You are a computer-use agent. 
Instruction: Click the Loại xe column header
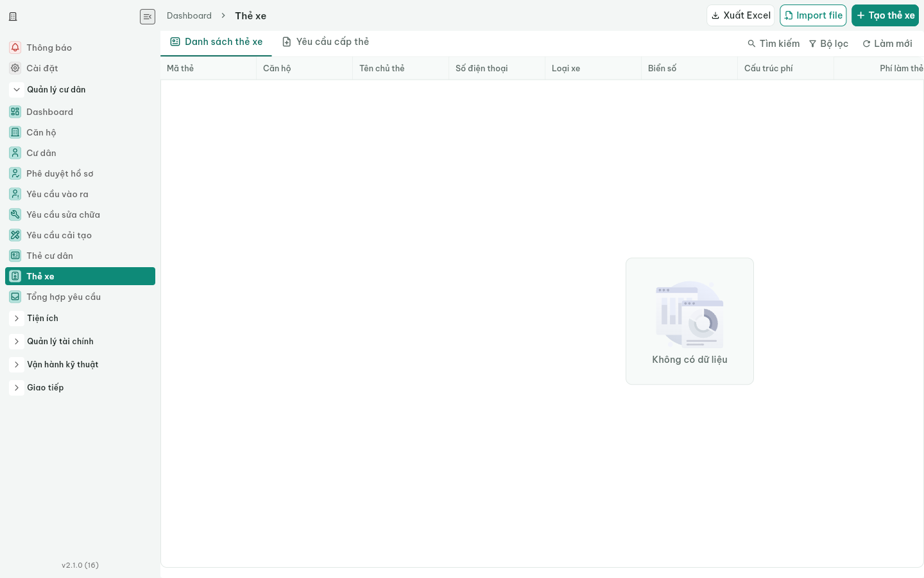pyautogui.click(x=594, y=68)
